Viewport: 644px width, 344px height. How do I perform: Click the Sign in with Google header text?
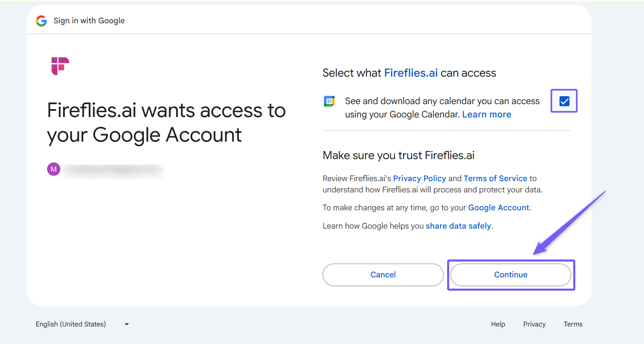click(x=89, y=21)
